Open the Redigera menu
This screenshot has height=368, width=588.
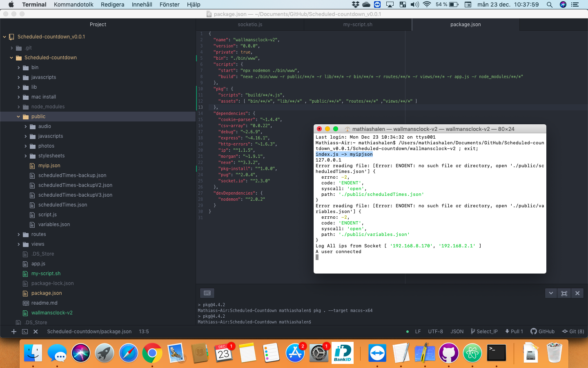click(x=112, y=4)
